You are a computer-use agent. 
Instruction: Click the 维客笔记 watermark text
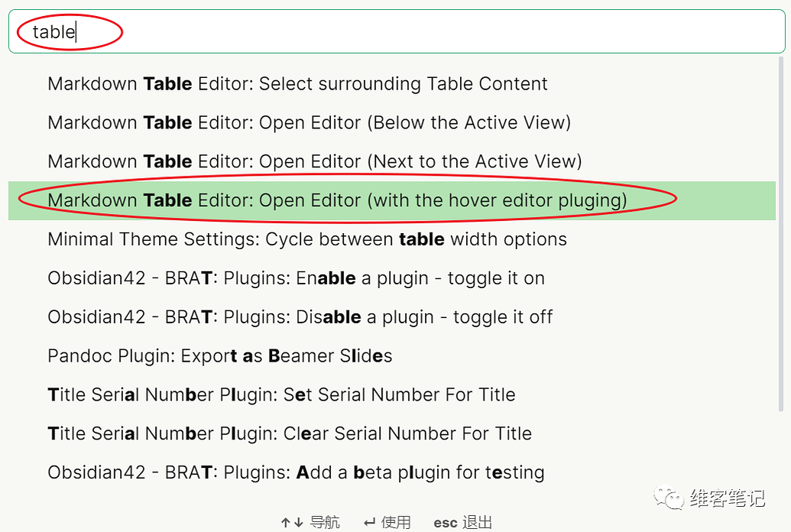(726, 499)
